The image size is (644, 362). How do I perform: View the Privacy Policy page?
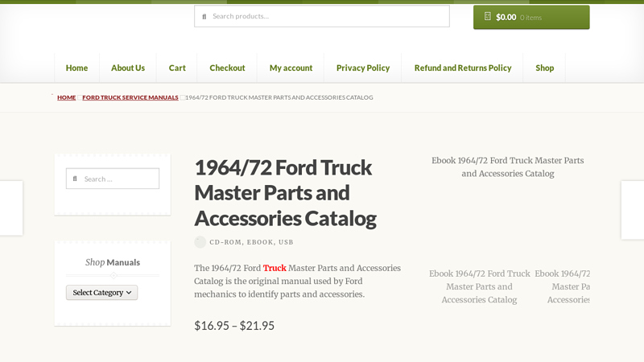pyautogui.click(x=363, y=68)
